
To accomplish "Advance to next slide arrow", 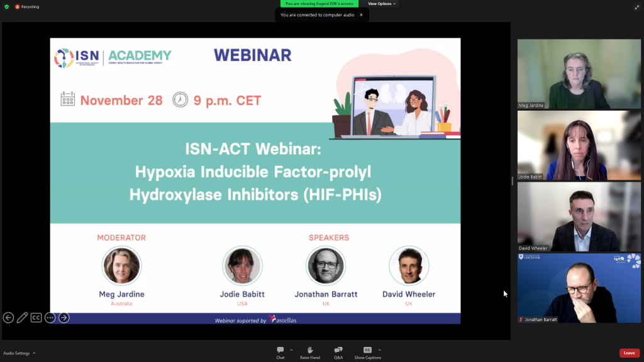I will [x=64, y=317].
